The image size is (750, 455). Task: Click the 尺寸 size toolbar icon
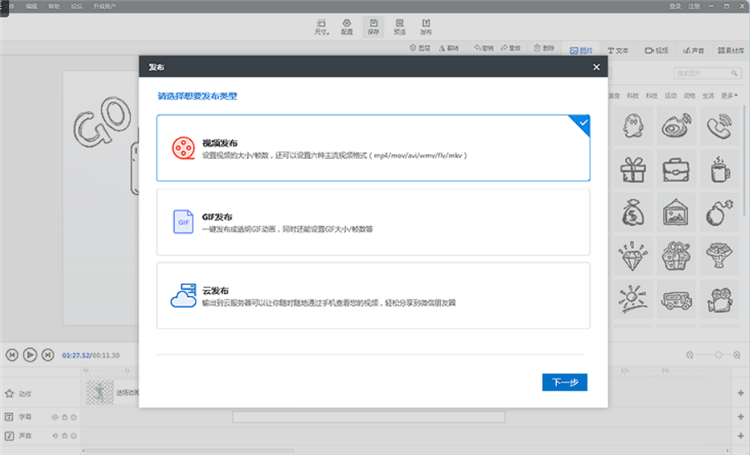pos(321,25)
